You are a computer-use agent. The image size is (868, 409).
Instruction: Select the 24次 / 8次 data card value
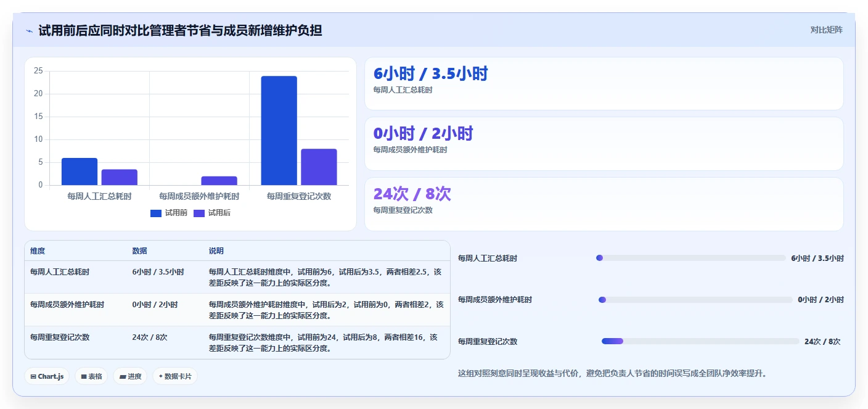click(412, 194)
